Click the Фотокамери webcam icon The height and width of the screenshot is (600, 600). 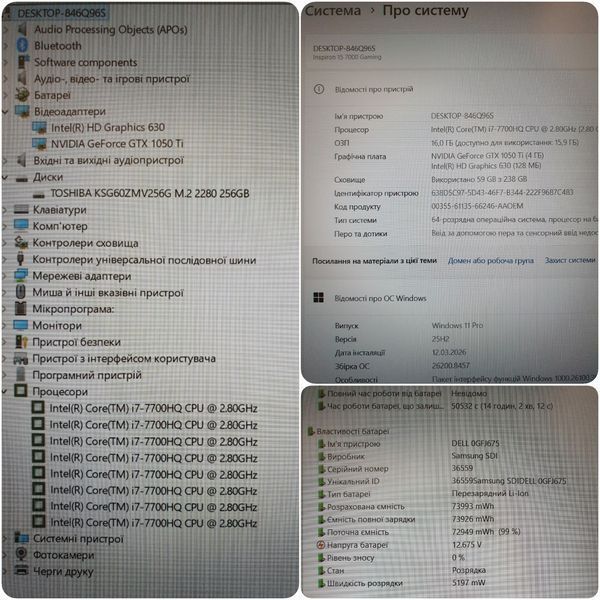[21, 554]
